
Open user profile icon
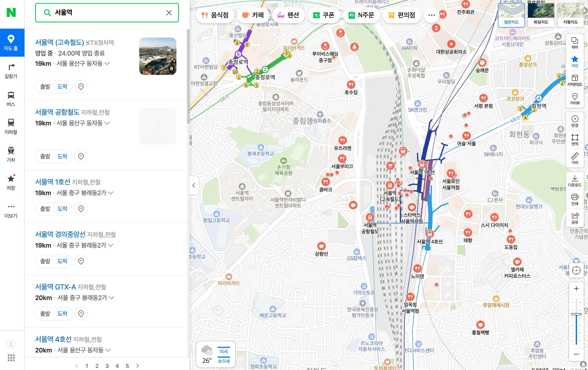(11, 344)
